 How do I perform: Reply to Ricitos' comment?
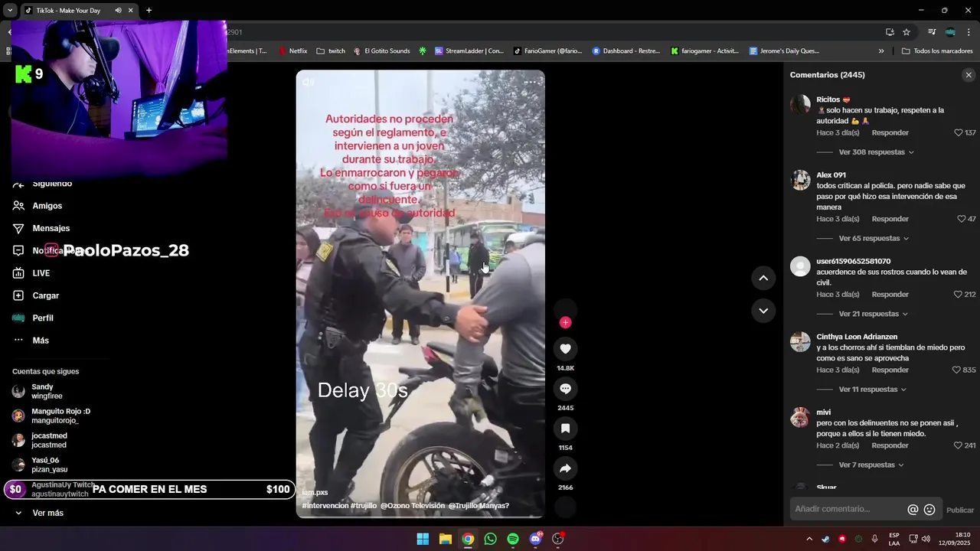pos(890,133)
